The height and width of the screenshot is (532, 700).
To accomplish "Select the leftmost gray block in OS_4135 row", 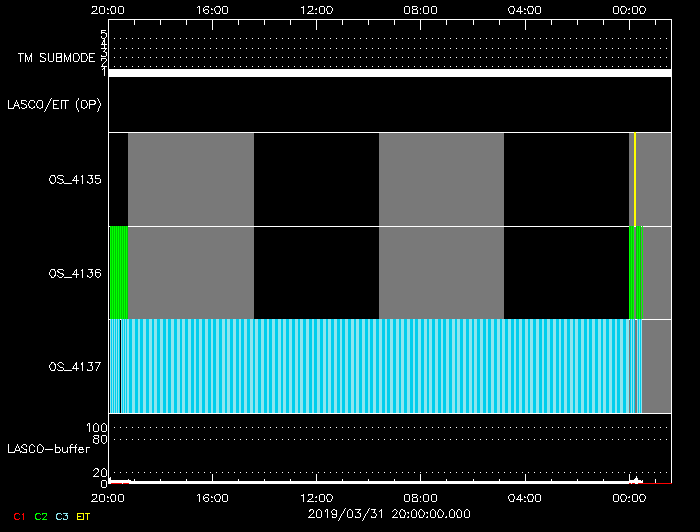I will [191, 179].
